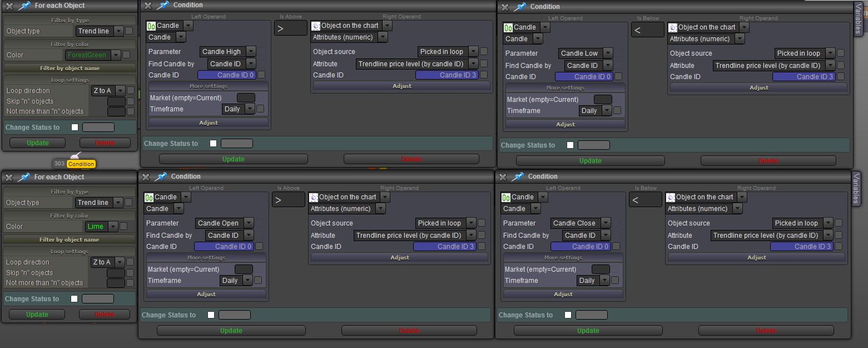
Task: Click candlestick icon in Candle High condition
Action: point(151,26)
